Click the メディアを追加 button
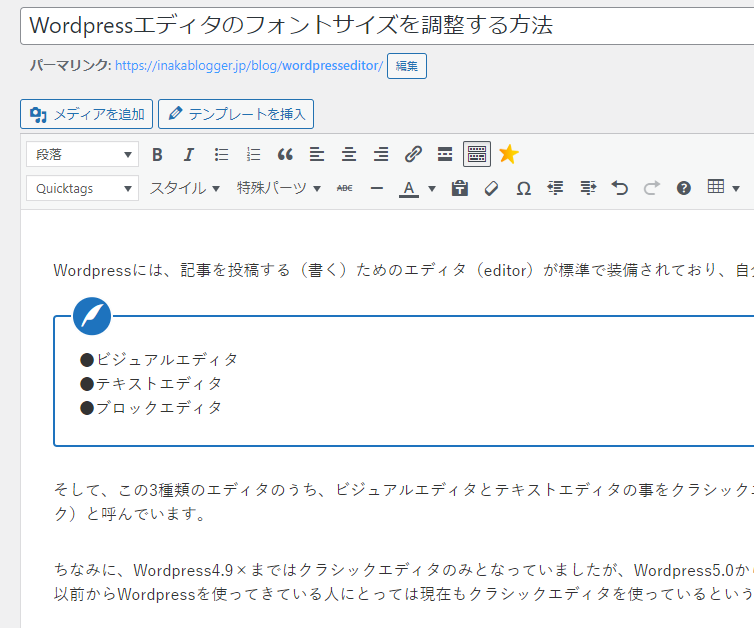754x628 pixels. point(86,114)
